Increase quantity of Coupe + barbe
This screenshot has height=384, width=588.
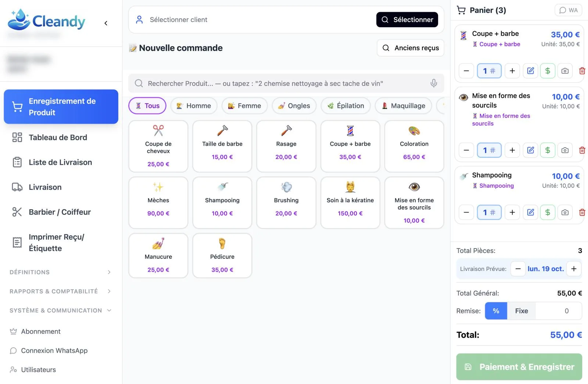[x=512, y=71]
